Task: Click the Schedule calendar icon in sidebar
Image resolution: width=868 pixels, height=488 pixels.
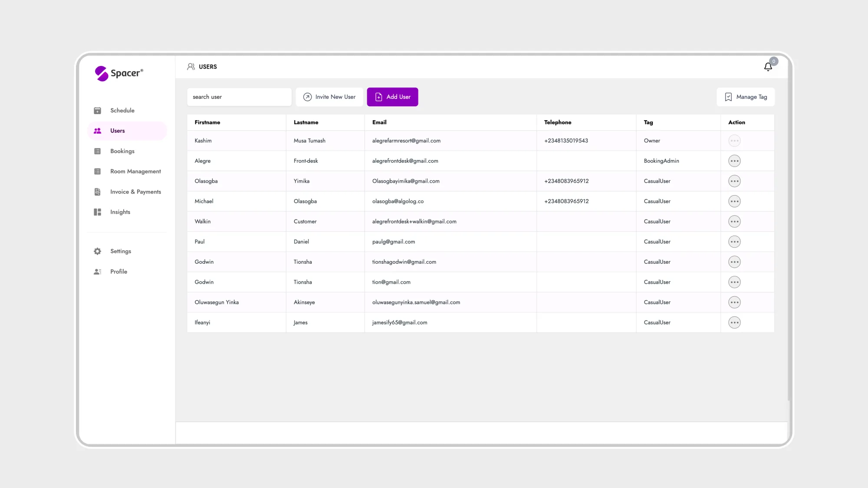Action: (x=98, y=111)
